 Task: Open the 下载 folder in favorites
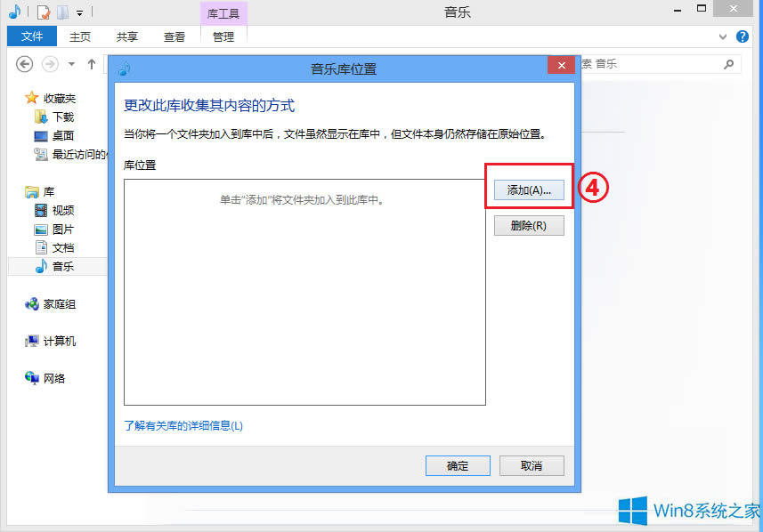click(59, 117)
